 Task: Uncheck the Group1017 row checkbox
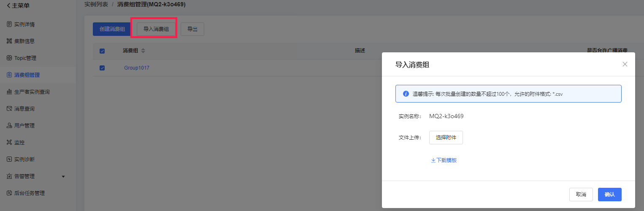coord(102,68)
